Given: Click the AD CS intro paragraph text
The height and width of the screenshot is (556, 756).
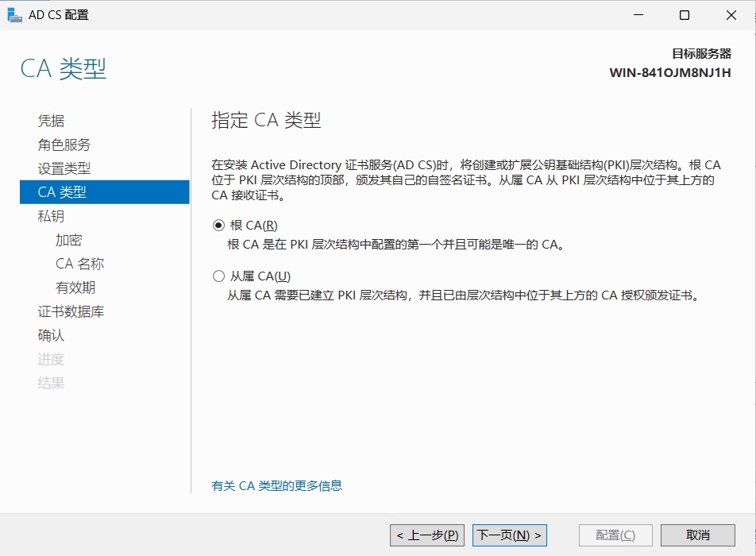Looking at the screenshot, I should click(x=466, y=180).
